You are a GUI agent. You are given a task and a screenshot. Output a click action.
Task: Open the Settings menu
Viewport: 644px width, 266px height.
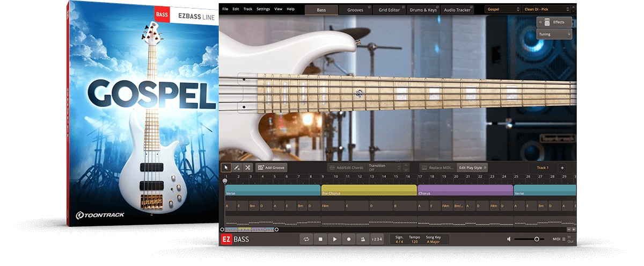pyautogui.click(x=263, y=9)
